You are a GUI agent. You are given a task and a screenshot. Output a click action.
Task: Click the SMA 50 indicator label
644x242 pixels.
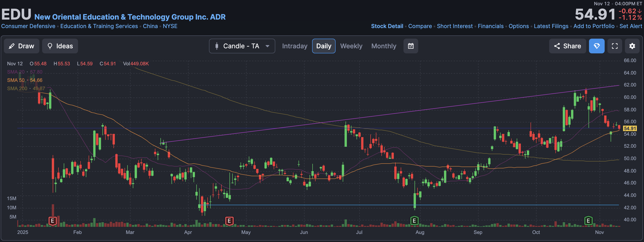(24, 80)
